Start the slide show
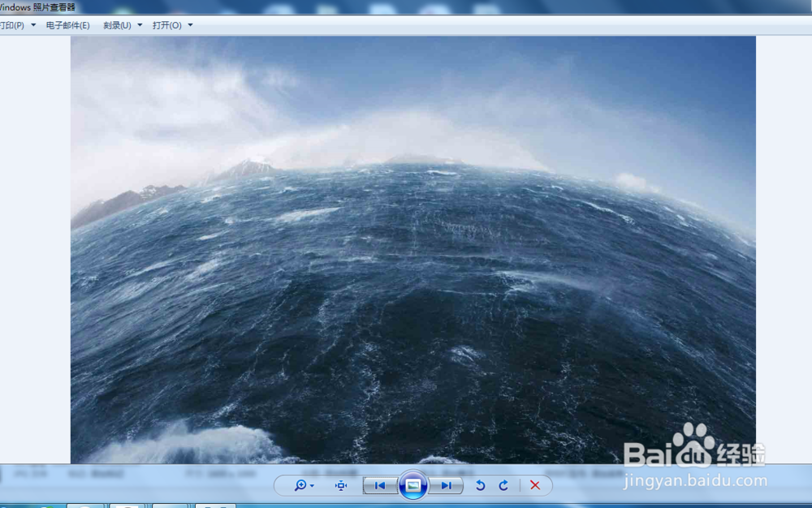812x508 pixels. click(412, 485)
